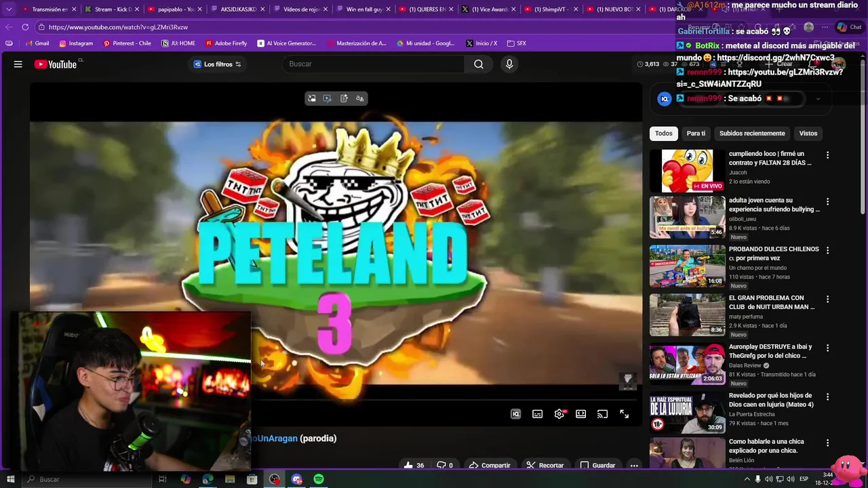Dislike the video
The height and width of the screenshot is (488, 868).
pyautogui.click(x=445, y=466)
